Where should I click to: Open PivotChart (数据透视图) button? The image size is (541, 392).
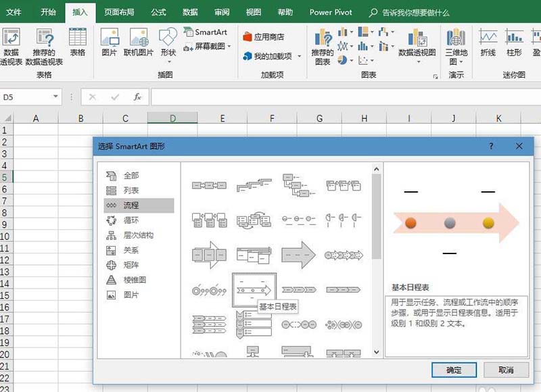pyautogui.click(x=417, y=46)
